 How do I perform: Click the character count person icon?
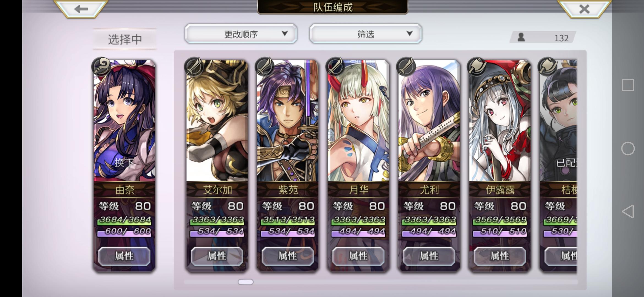(x=521, y=37)
